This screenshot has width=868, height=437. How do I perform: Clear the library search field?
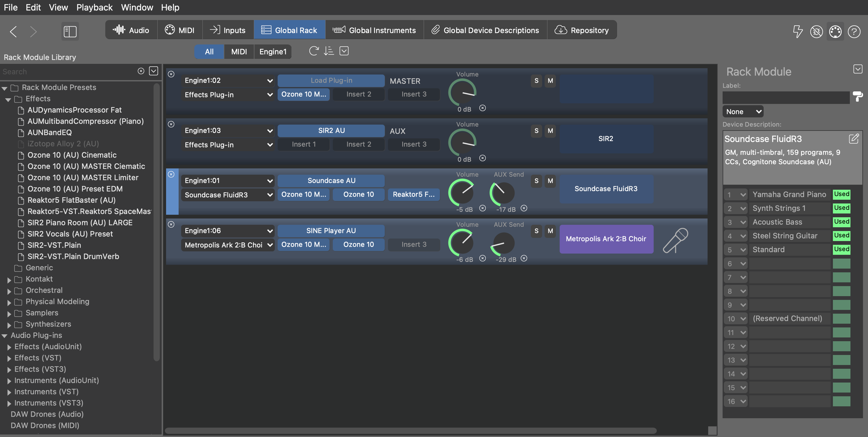pyautogui.click(x=141, y=71)
